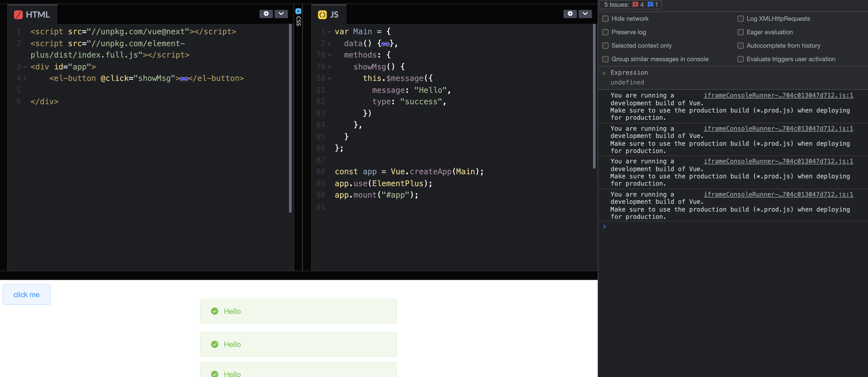Click the yellow JS parentheses icon

[x=322, y=15]
